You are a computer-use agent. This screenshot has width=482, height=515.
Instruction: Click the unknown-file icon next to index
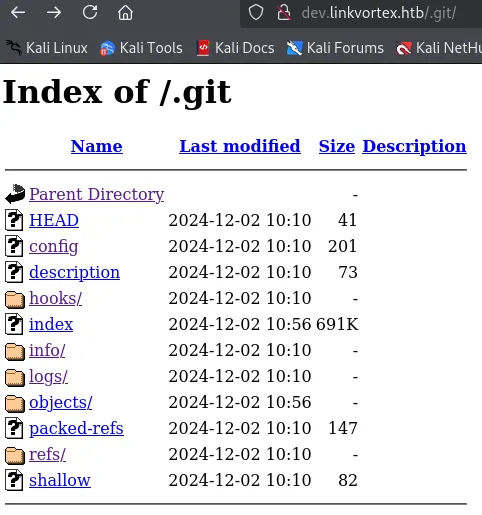tap(14, 324)
